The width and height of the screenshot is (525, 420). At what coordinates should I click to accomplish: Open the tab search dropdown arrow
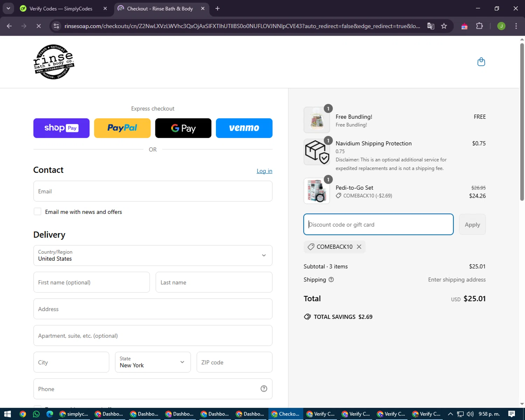[8, 8]
